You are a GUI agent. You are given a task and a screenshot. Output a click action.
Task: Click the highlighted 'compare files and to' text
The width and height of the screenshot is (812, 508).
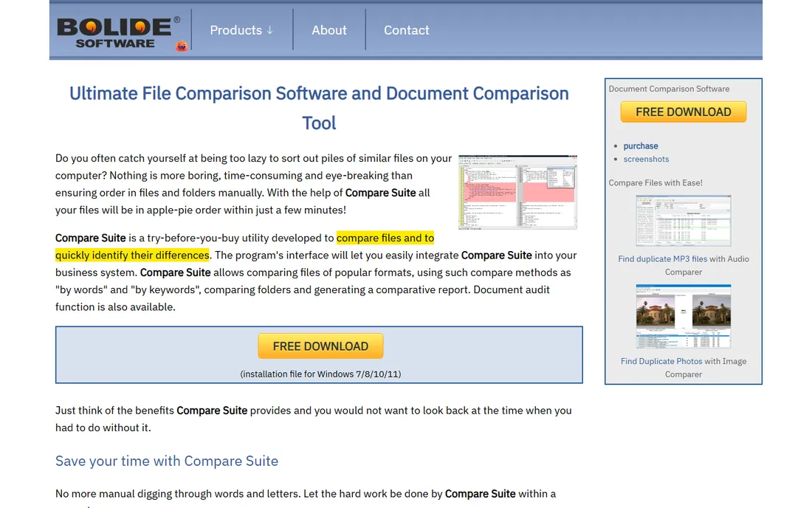pyautogui.click(x=385, y=238)
